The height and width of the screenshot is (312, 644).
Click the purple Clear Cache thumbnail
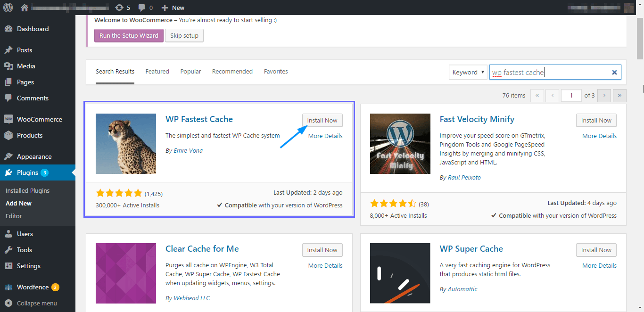126,273
